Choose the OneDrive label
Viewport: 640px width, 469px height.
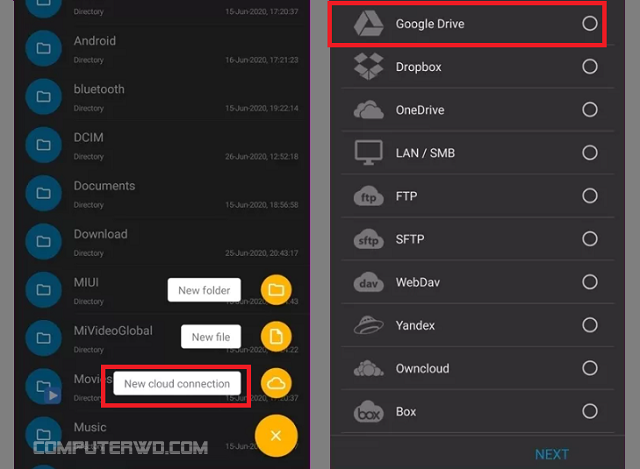(x=420, y=110)
